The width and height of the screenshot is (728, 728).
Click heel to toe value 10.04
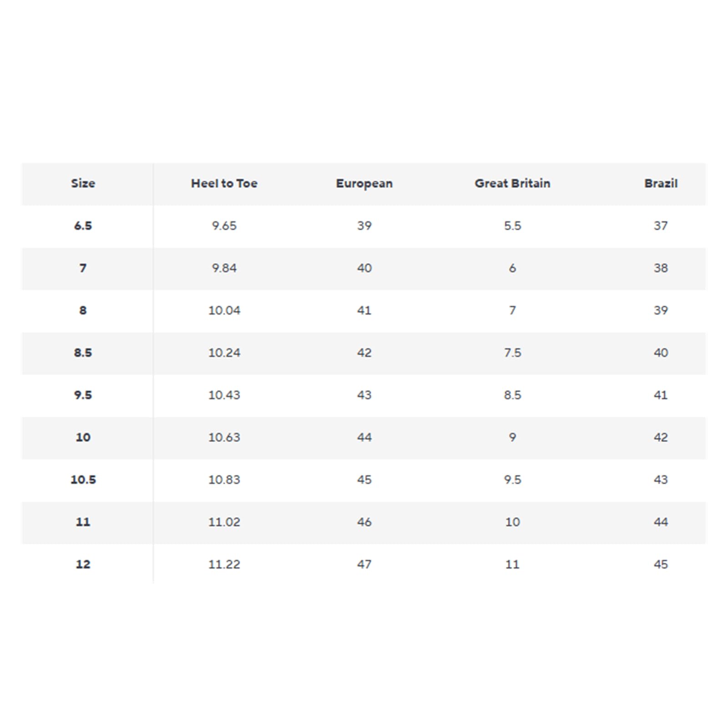pos(224,310)
